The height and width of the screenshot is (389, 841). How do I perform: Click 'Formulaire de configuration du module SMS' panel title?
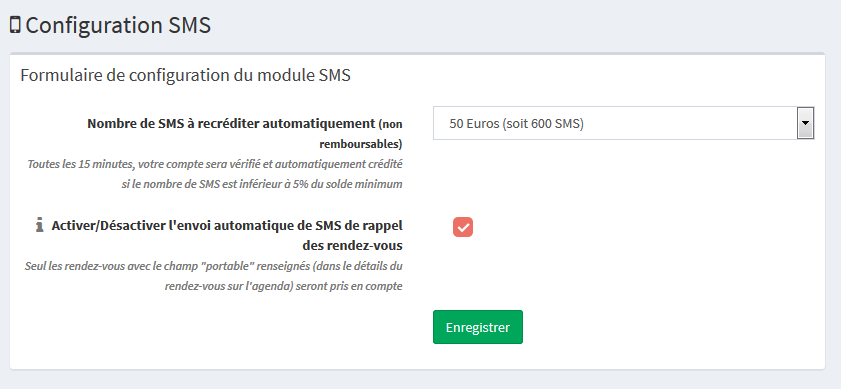coord(186,75)
